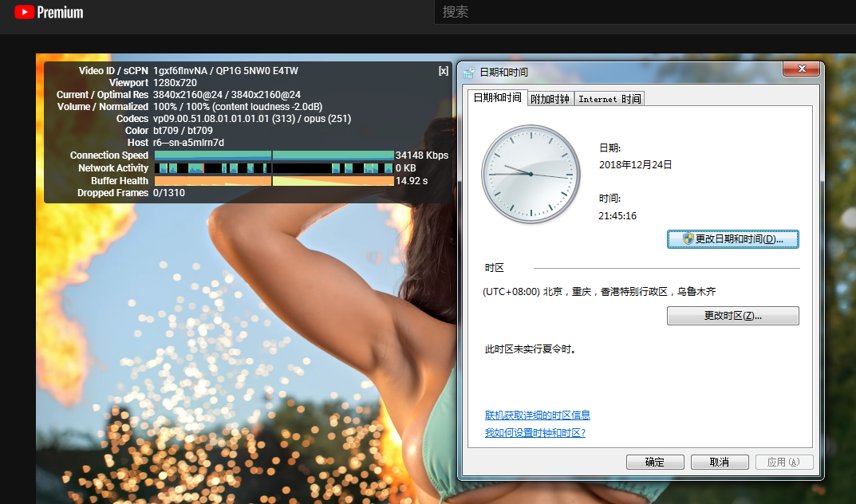Click the Buffer Health bar
The height and width of the screenshot is (504, 856).
[274, 181]
